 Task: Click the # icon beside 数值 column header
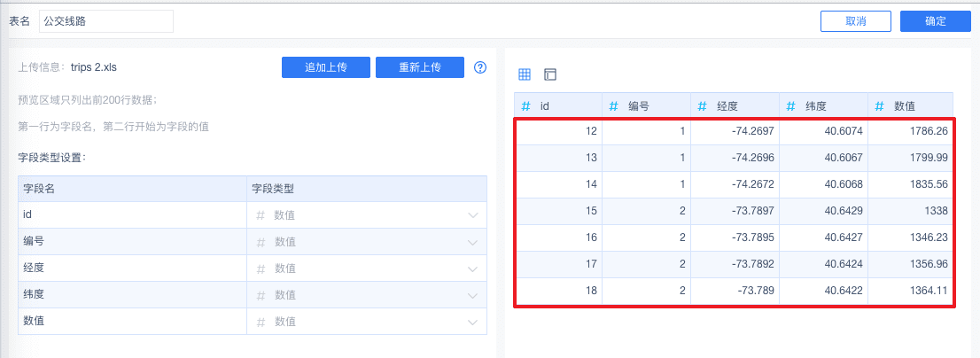click(880, 106)
